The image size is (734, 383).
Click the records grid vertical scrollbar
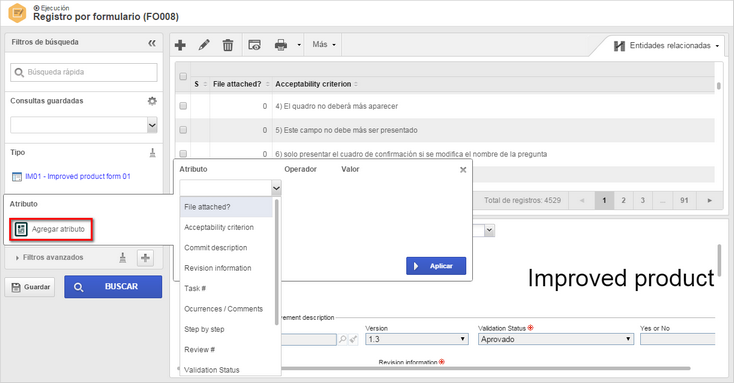pyautogui.click(x=719, y=86)
